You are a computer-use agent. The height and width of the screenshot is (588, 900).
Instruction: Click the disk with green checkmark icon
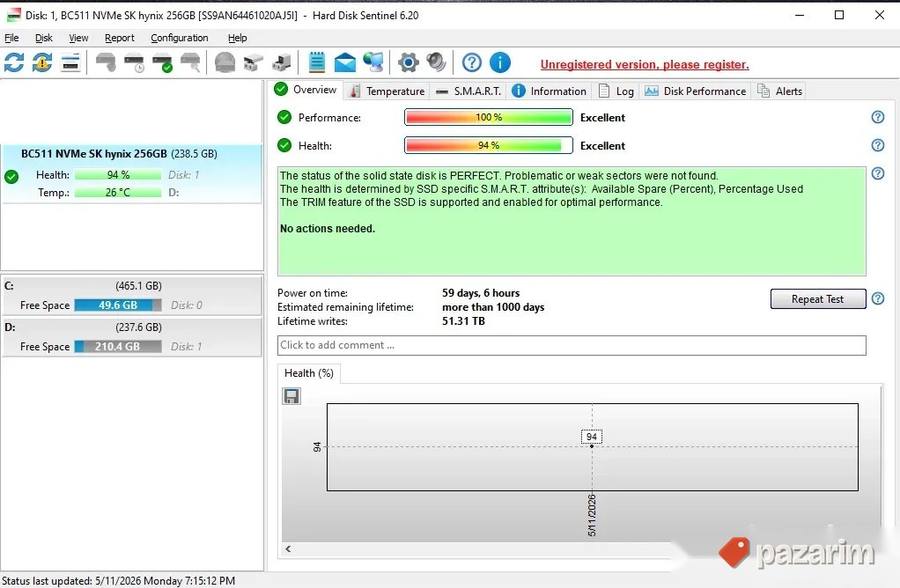point(162,62)
